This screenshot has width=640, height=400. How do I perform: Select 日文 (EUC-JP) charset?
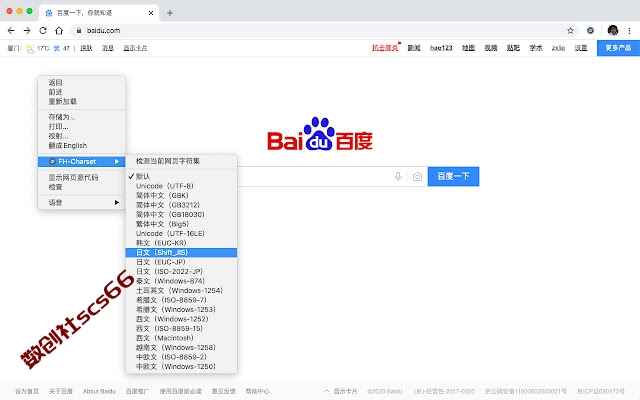181,262
